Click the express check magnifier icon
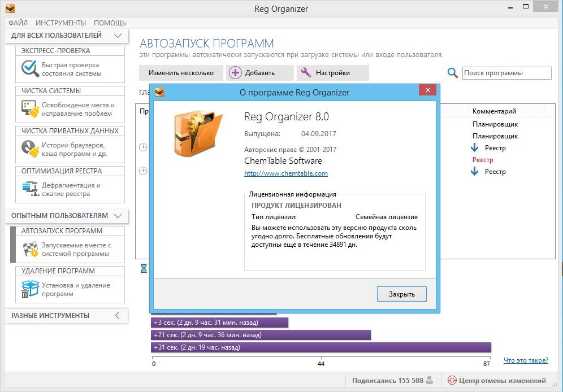The height and width of the screenshot is (392, 563). coord(30,68)
